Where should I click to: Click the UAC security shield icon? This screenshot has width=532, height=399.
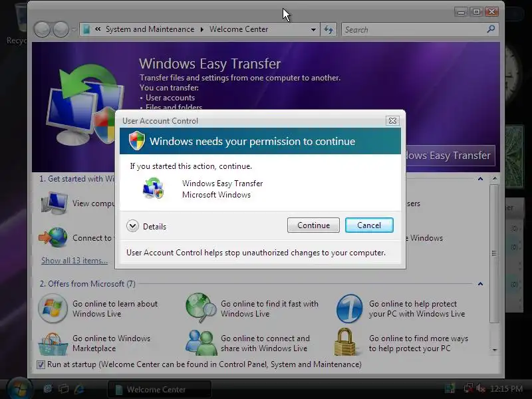click(137, 141)
